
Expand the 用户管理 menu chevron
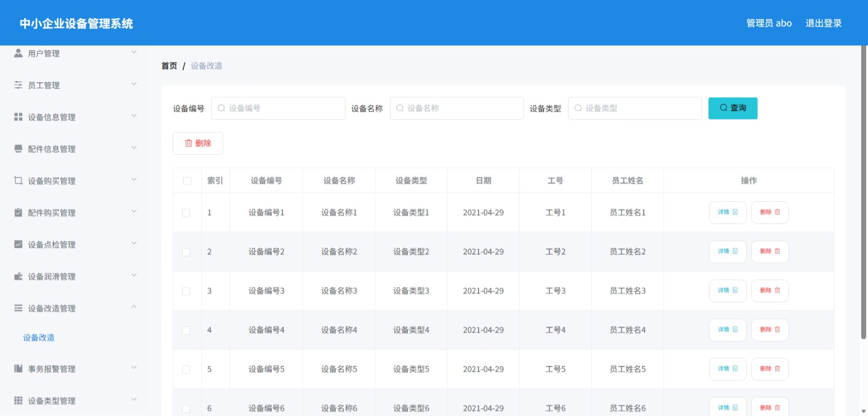[x=134, y=52]
